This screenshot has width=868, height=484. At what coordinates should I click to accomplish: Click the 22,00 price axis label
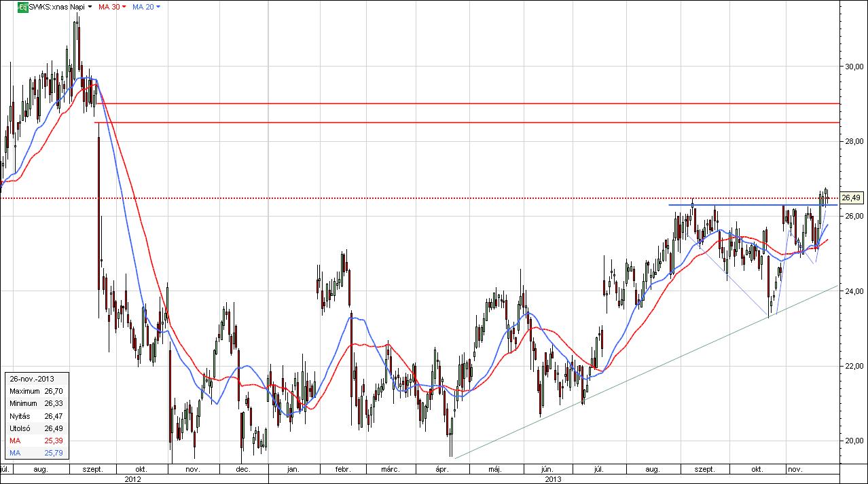click(x=854, y=366)
